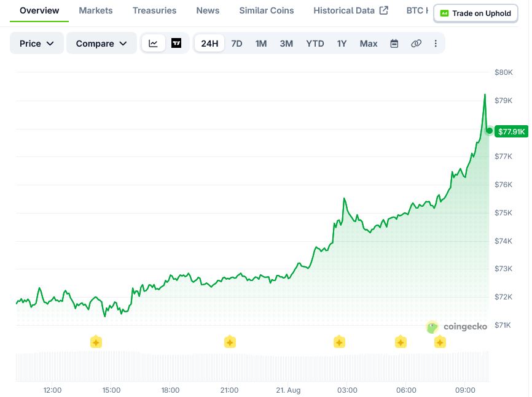Click the Trade on Uphold button

(475, 13)
